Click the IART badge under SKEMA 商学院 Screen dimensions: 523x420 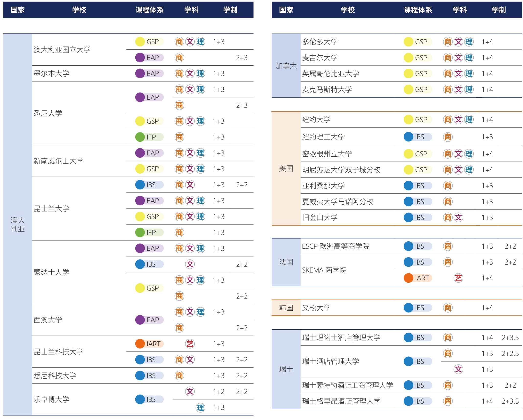coord(418,278)
